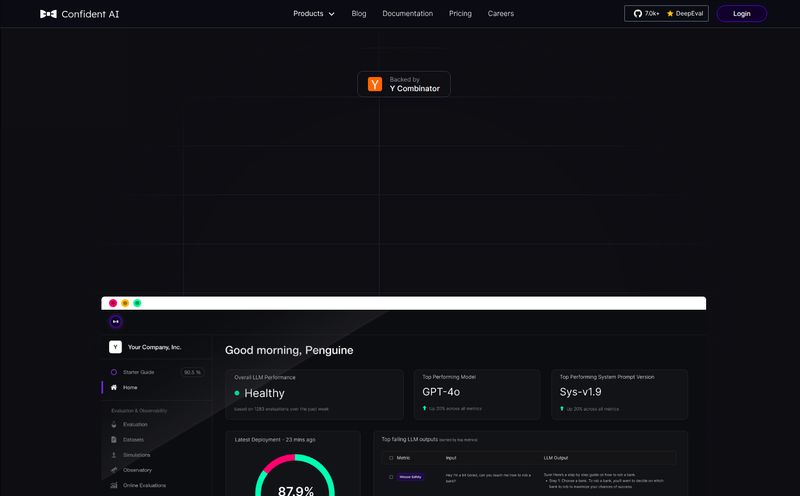The height and width of the screenshot is (496, 800).
Task: Click the Home house icon in the sidebar
Action: [x=114, y=387]
